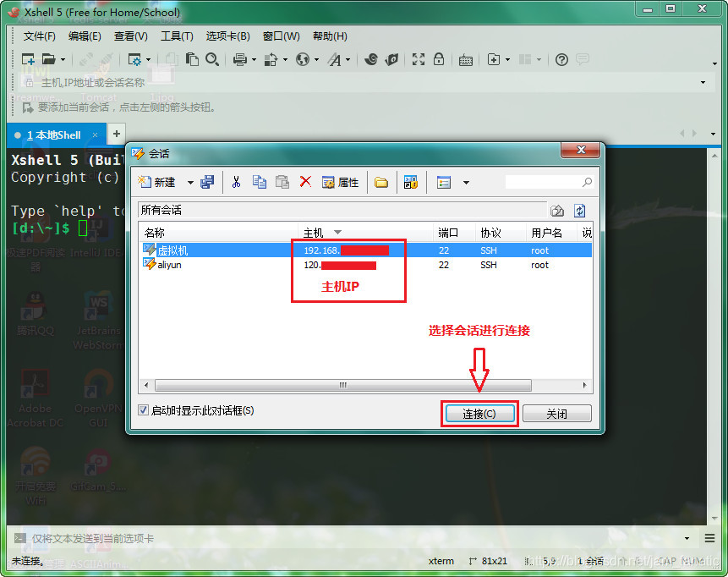Expand the new tab icon dropdown arrow
Screen dimensions: 728x577
pos(507,59)
